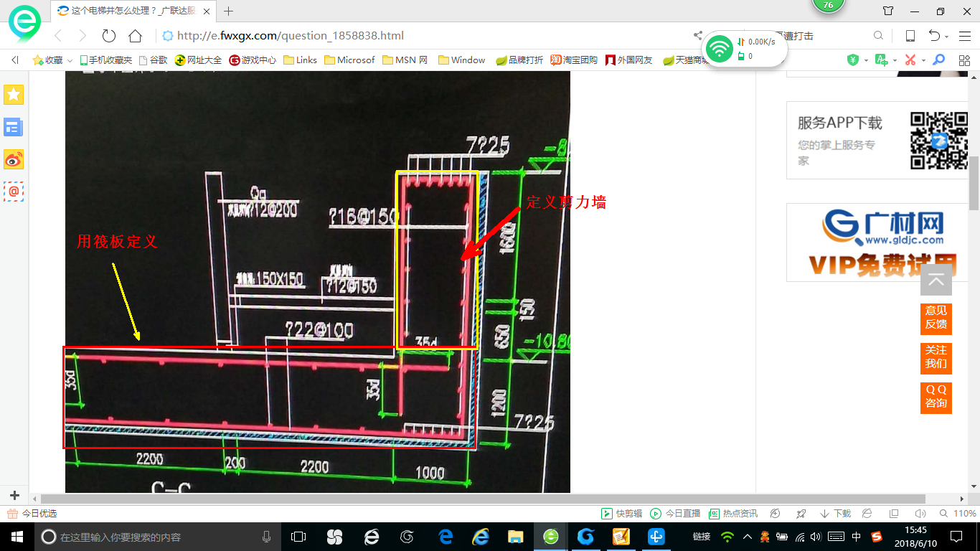Open the Window bookmark folder
The image size is (980, 551).
pyautogui.click(x=461, y=60)
